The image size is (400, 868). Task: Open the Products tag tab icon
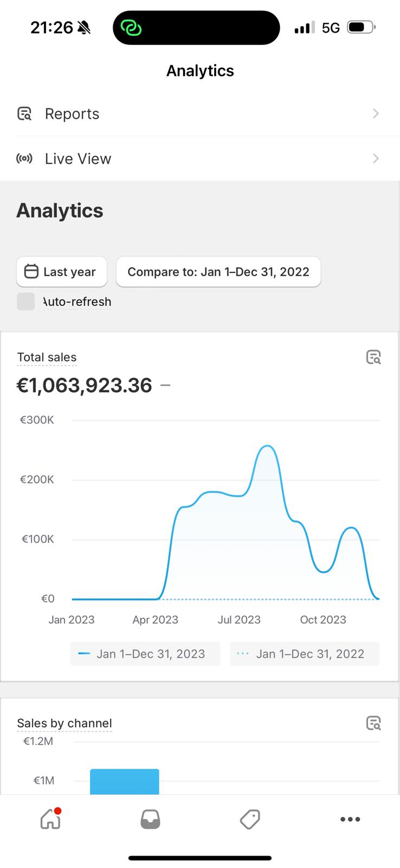[x=250, y=819]
